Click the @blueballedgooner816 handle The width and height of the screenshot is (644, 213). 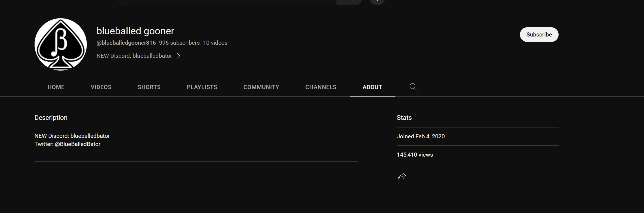(x=126, y=43)
